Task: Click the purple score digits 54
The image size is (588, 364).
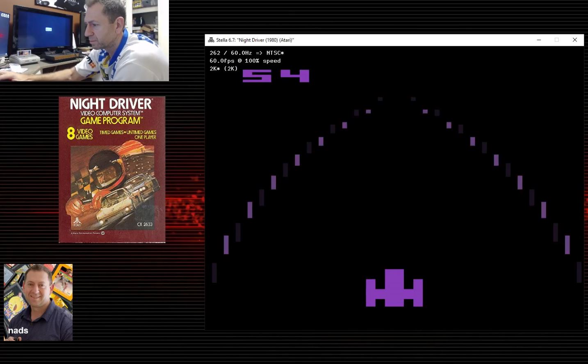Action: [276, 76]
